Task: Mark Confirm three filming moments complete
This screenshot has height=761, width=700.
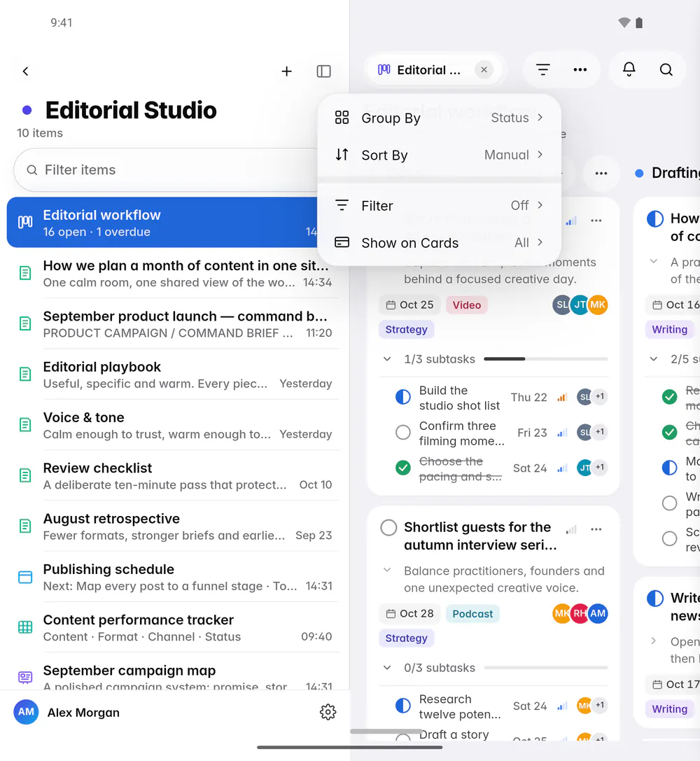Action: (403, 432)
